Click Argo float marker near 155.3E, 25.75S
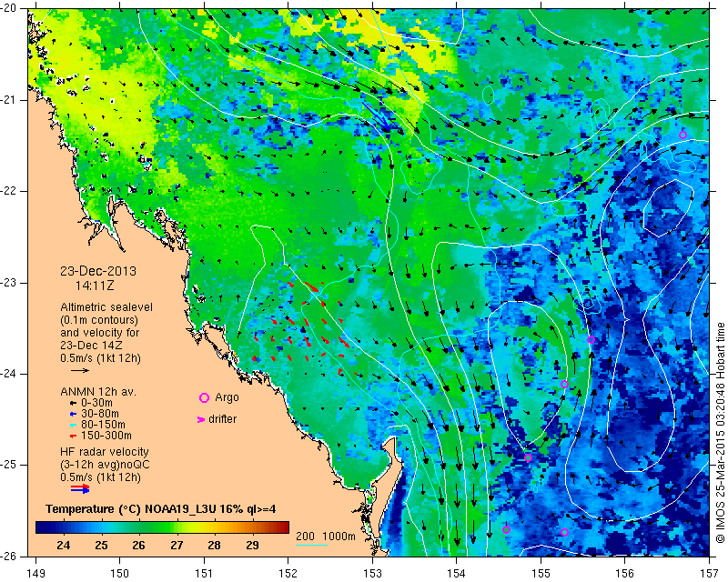The height and width of the screenshot is (582, 728). pos(564,532)
